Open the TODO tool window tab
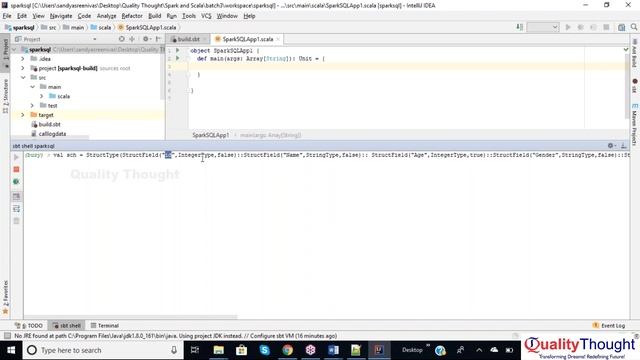 pyautogui.click(x=29, y=325)
